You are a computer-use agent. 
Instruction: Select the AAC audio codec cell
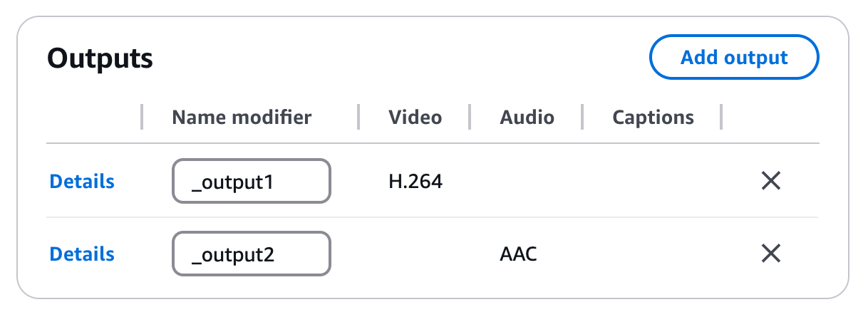518,254
